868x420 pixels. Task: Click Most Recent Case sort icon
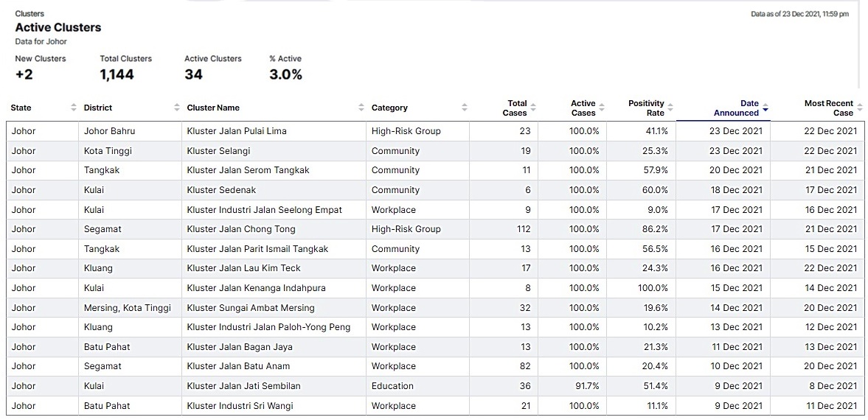tap(860, 108)
